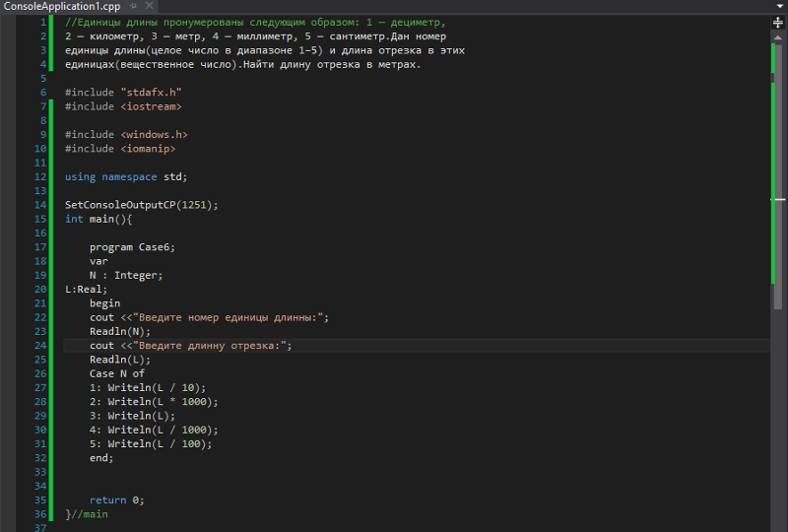
Task: Click the #include <windows.h> line
Action: [x=126, y=135]
